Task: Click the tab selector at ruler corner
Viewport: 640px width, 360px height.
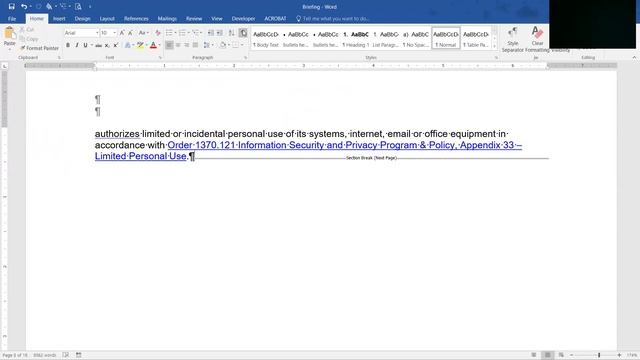Action: [4, 66]
